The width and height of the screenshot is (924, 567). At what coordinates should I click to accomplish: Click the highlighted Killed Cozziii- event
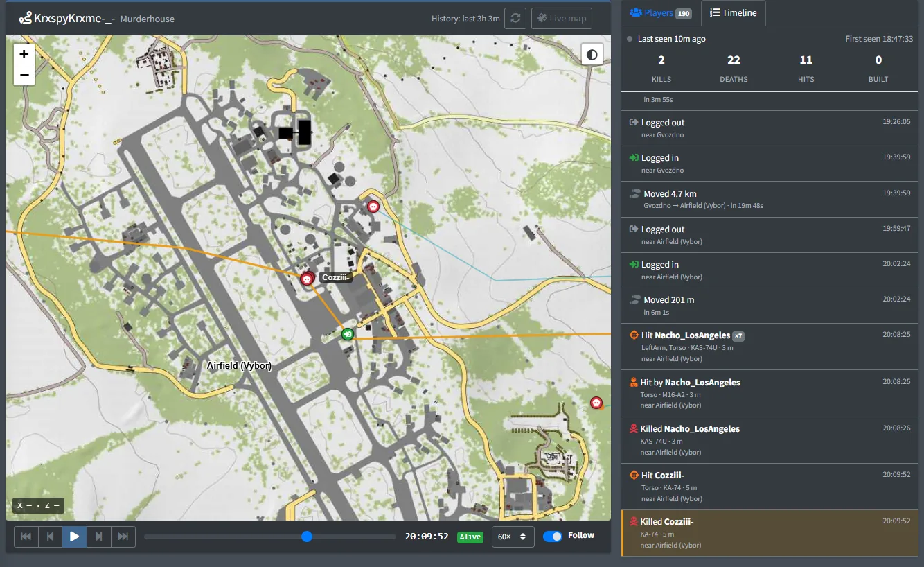(770, 533)
